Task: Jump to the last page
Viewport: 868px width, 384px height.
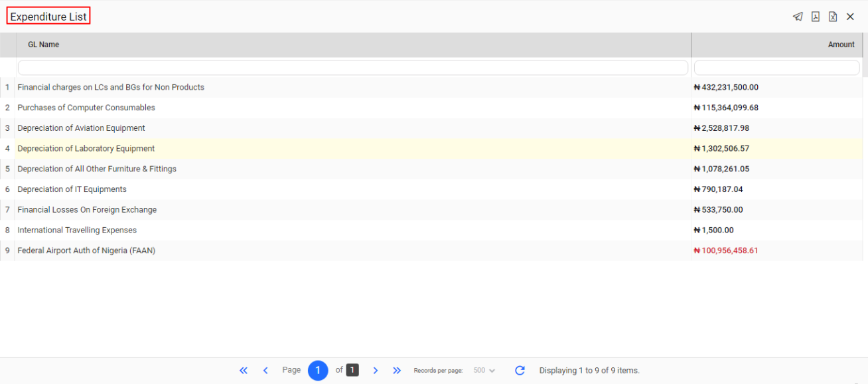Action: (x=397, y=370)
